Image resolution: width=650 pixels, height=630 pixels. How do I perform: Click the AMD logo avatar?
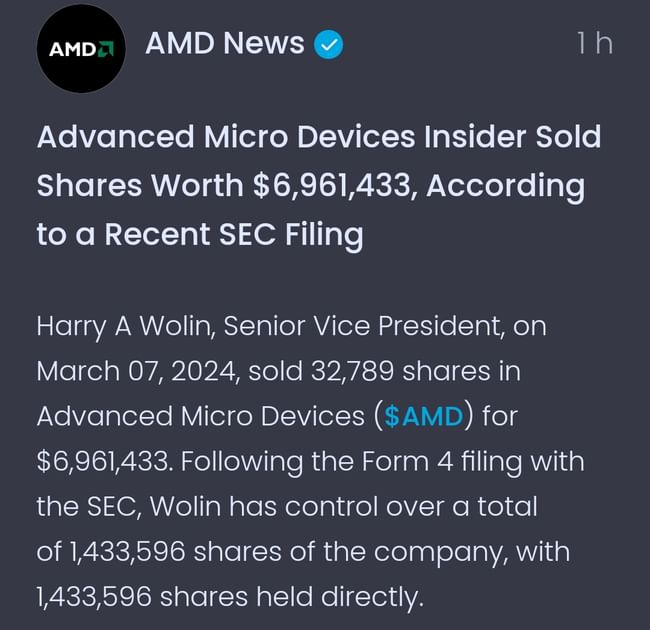pyautogui.click(x=81, y=48)
